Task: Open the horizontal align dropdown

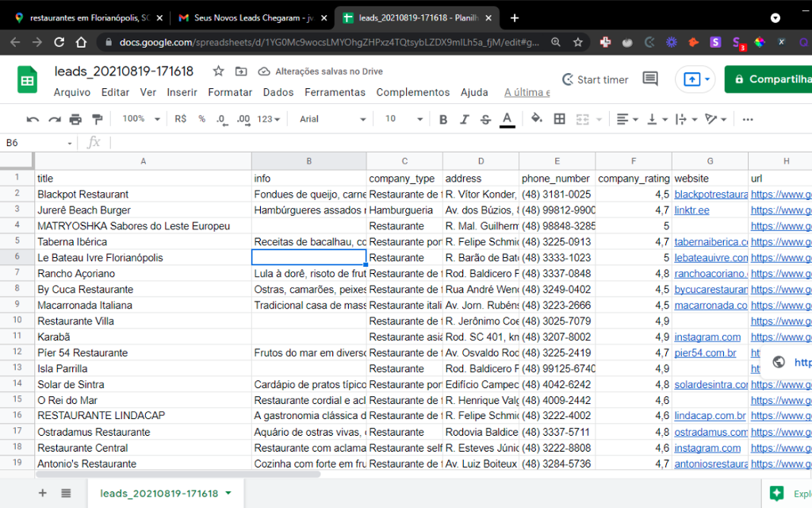Action: point(626,119)
